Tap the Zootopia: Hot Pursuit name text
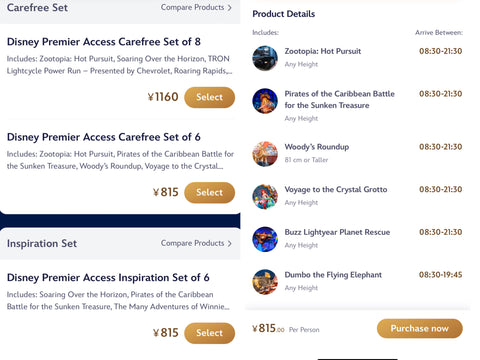480x360 pixels. (x=323, y=51)
